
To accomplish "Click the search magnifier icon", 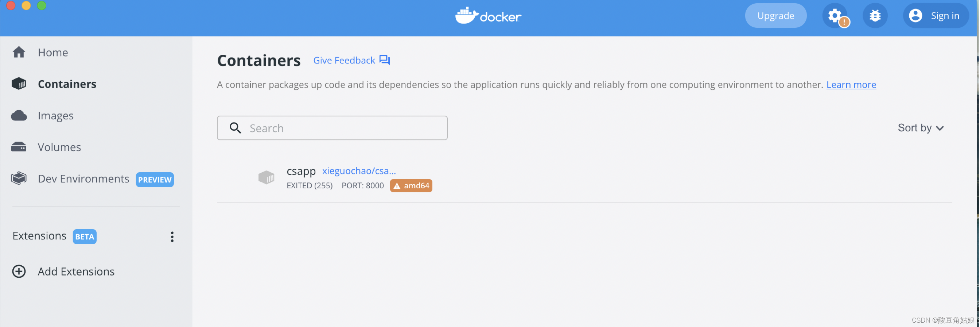I will click(x=236, y=128).
